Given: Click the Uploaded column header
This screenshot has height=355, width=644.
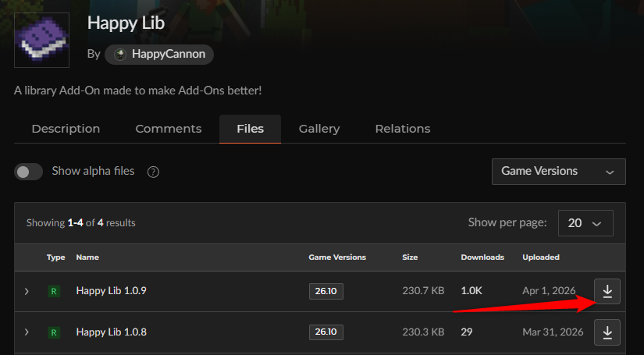Looking at the screenshot, I should [541, 257].
